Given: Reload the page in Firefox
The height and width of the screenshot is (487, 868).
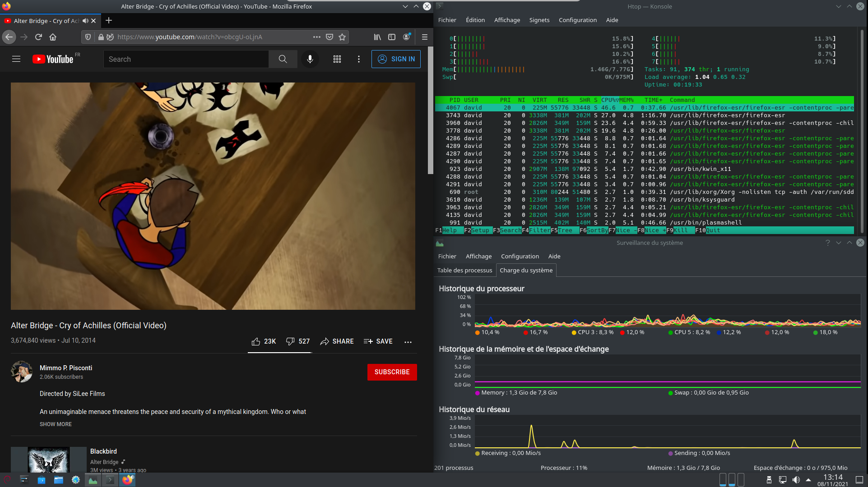Looking at the screenshot, I should point(38,37).
